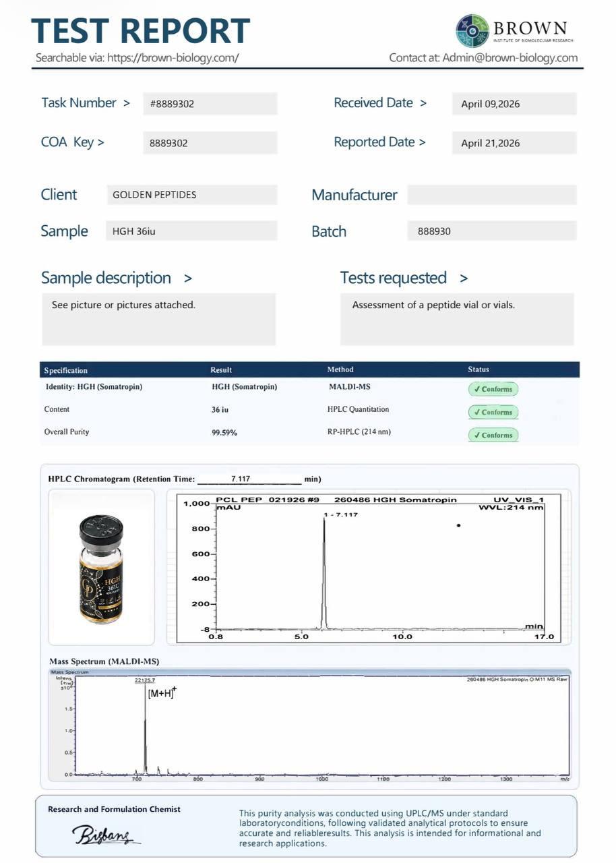Click the Identity: HGH (Somatropin) specification cell

tap(94, 387)
